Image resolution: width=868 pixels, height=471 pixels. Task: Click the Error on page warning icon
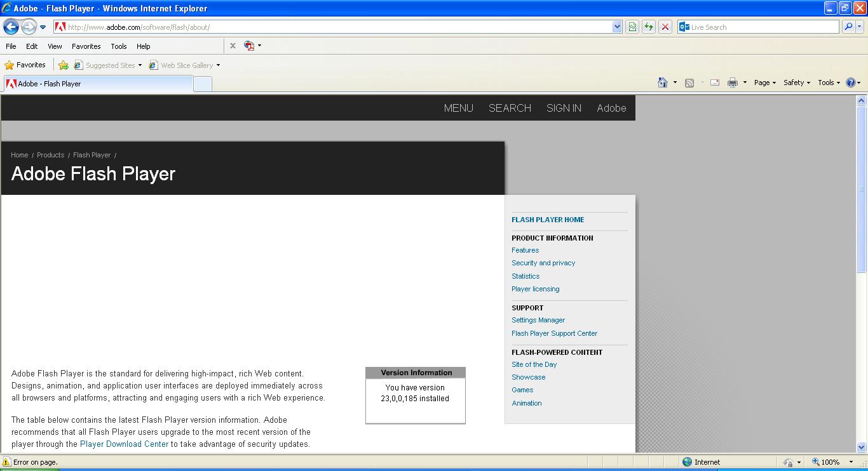[x=6, y=462]
